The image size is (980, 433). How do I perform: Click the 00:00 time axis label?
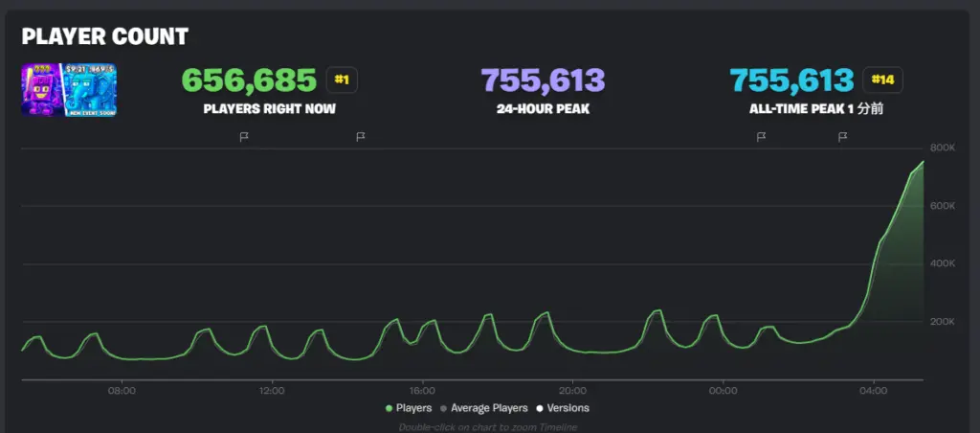[x=723, y=390]
